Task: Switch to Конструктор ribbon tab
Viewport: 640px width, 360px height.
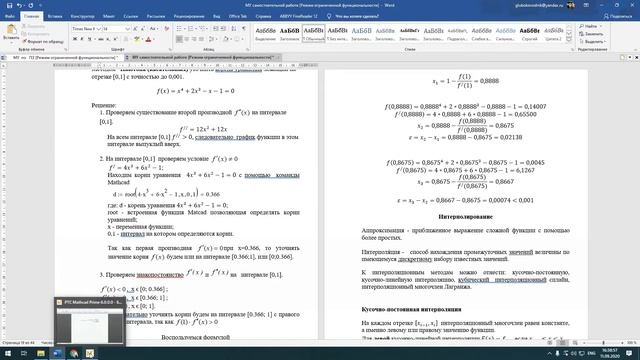Action: click(82, 16)
